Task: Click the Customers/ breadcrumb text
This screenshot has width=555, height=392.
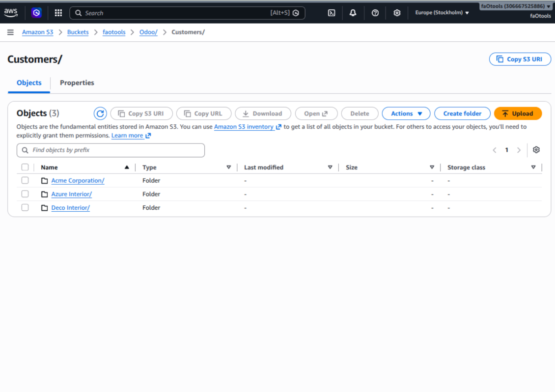Action: click(188, 32)
